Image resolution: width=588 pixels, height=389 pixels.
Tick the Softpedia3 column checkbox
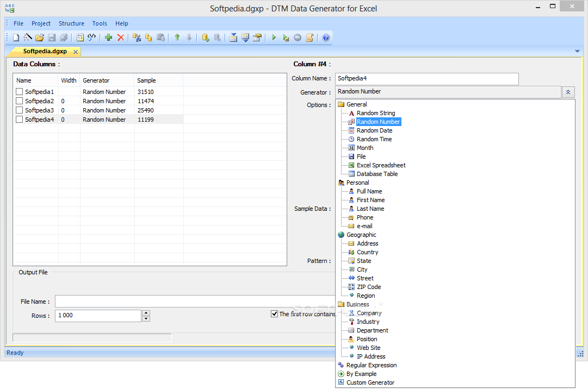pos(20,110)
